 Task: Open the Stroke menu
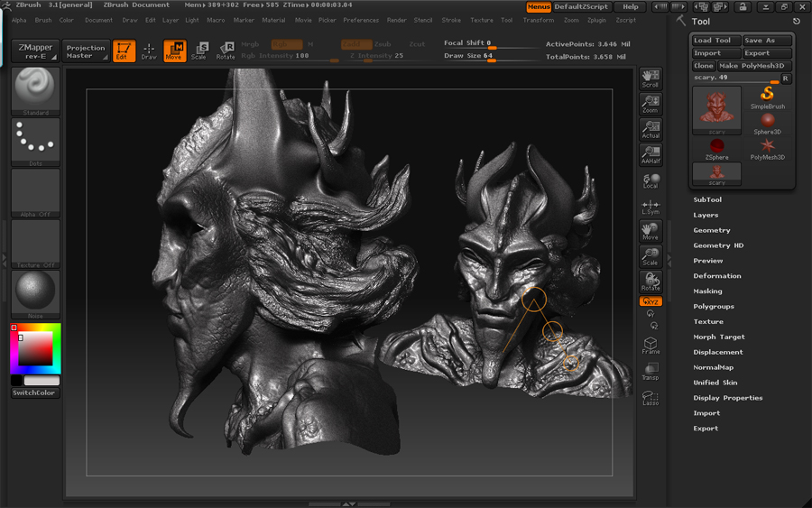click(451, 20)
